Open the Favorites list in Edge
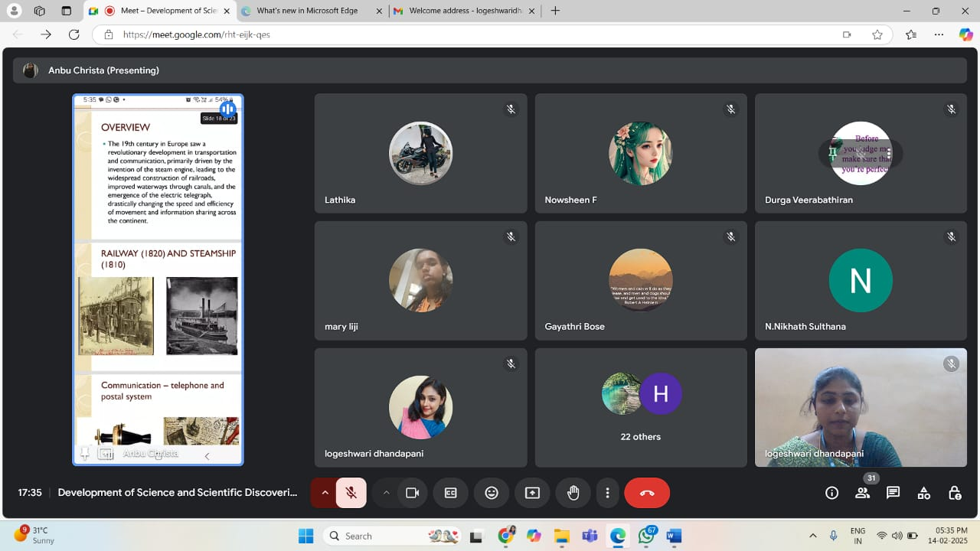 point(910,34)
